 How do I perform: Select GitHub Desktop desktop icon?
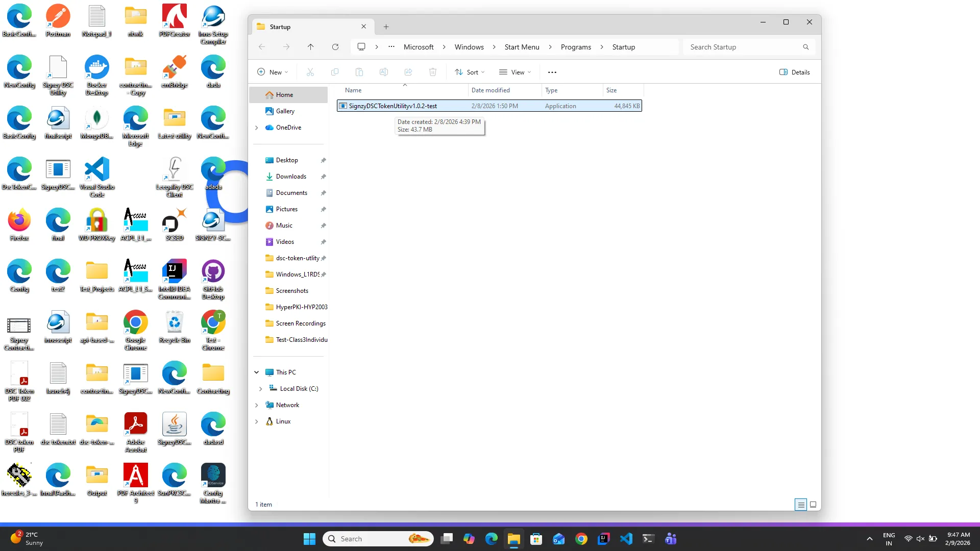click(213, 279)
